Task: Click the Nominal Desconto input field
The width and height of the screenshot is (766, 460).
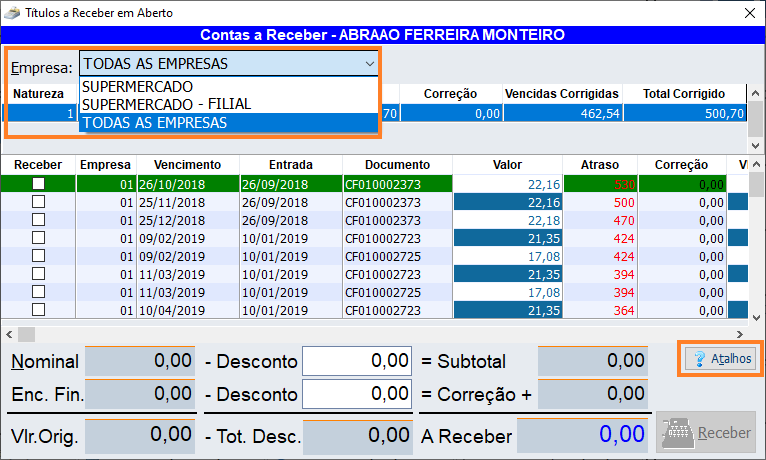Action: pos(357,361)
